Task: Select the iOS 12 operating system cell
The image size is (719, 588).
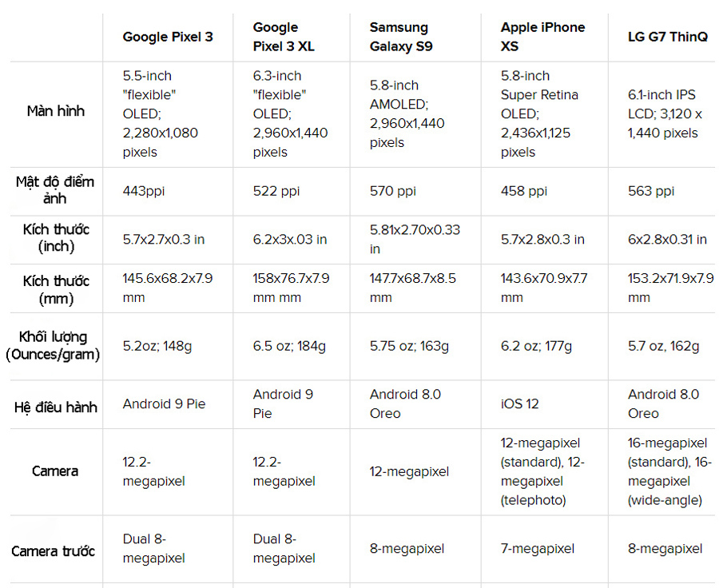Action: click(520, 404)
